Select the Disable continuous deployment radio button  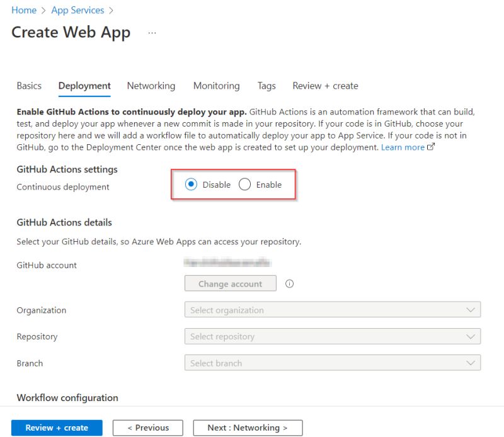click(192, 184)
